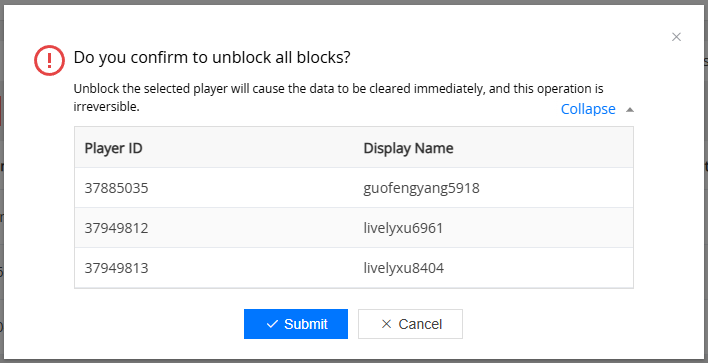
Task: Click the X icon on Cancel
Action: (x=386, y=324)
